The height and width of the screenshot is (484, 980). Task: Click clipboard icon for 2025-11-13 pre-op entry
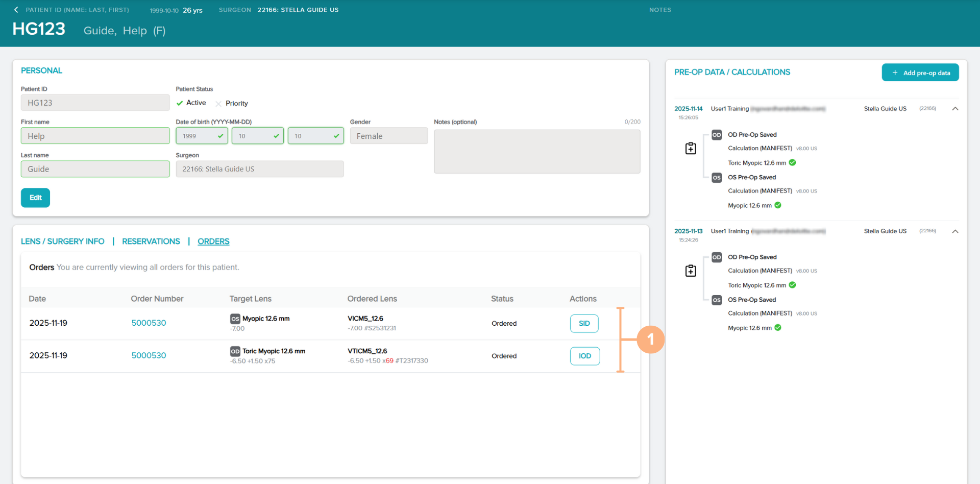(x=691, y=271)
